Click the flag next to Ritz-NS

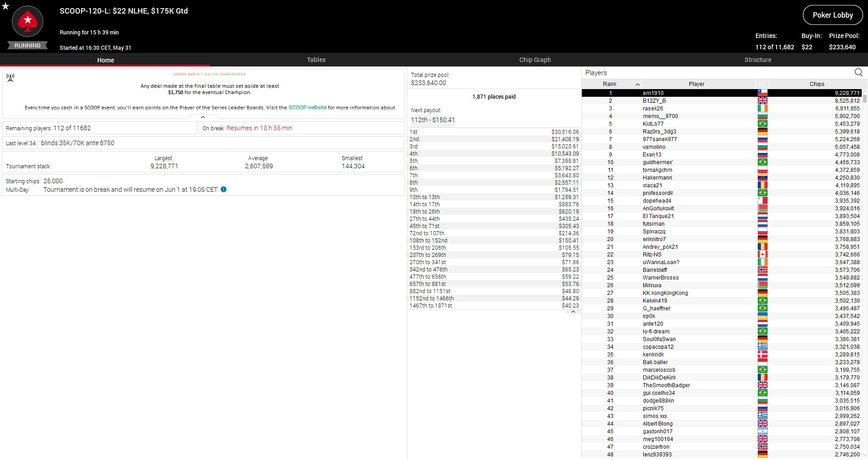click(763, 255)
